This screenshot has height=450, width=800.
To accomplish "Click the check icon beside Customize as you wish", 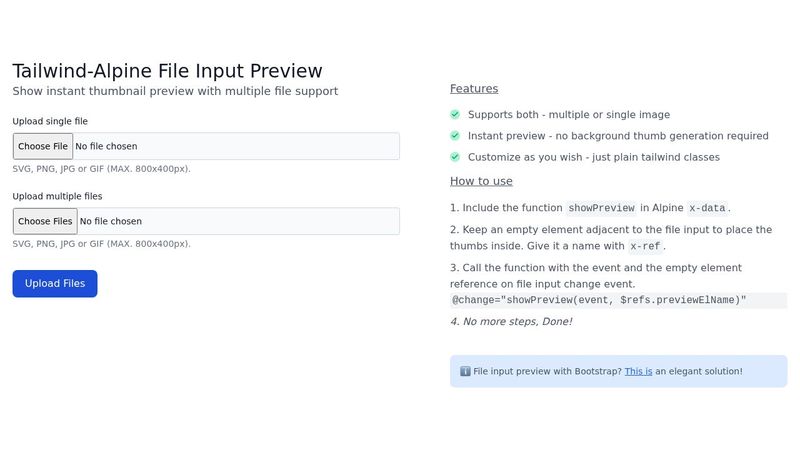I will [x=455, y=157].
